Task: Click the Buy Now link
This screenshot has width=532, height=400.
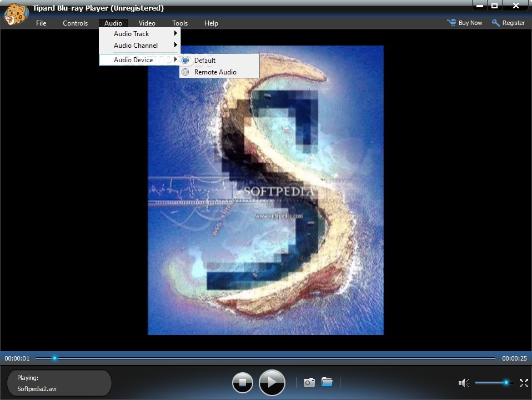Action: coord(470,23)
